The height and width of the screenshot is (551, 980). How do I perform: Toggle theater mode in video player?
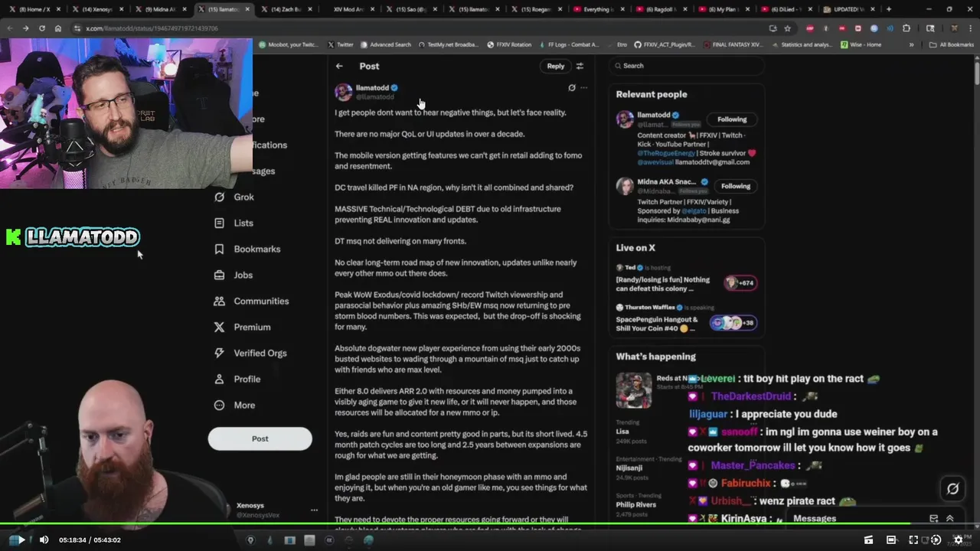[x=891, y=540]
